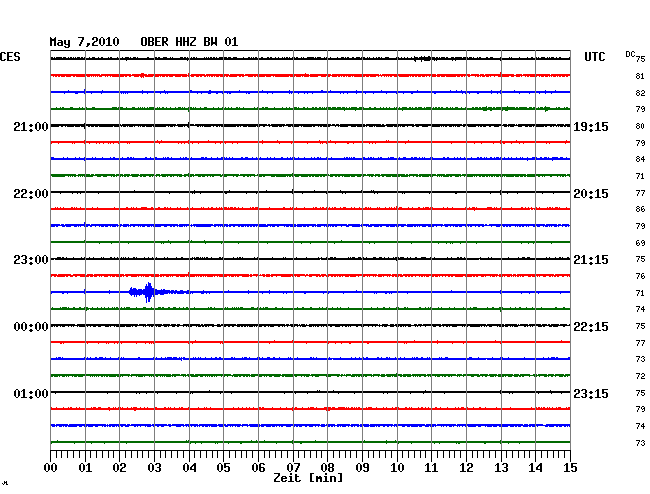Click minute tick label 03
This screenshot has height=494, width=650.
(154, 467)
